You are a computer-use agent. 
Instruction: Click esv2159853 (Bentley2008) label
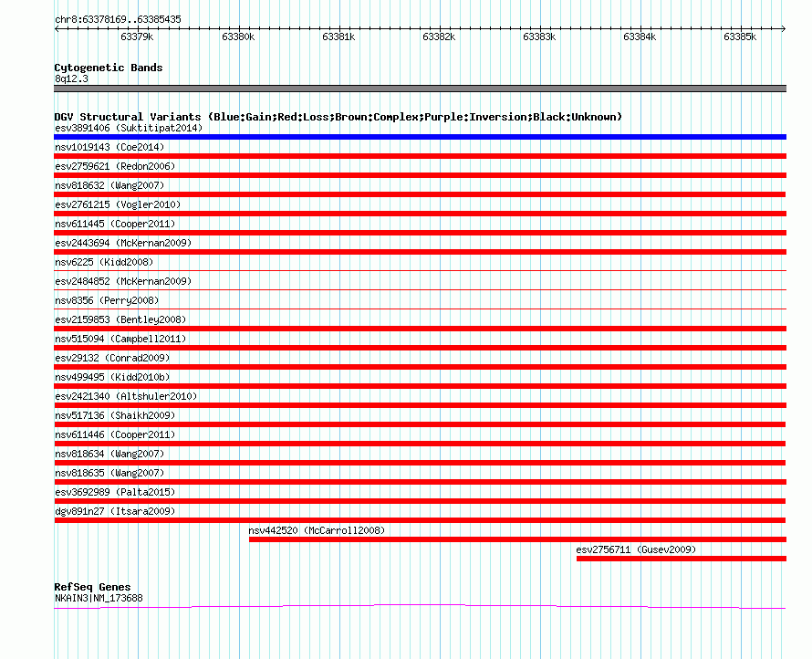pyautogui.click(x=120, y=319)
